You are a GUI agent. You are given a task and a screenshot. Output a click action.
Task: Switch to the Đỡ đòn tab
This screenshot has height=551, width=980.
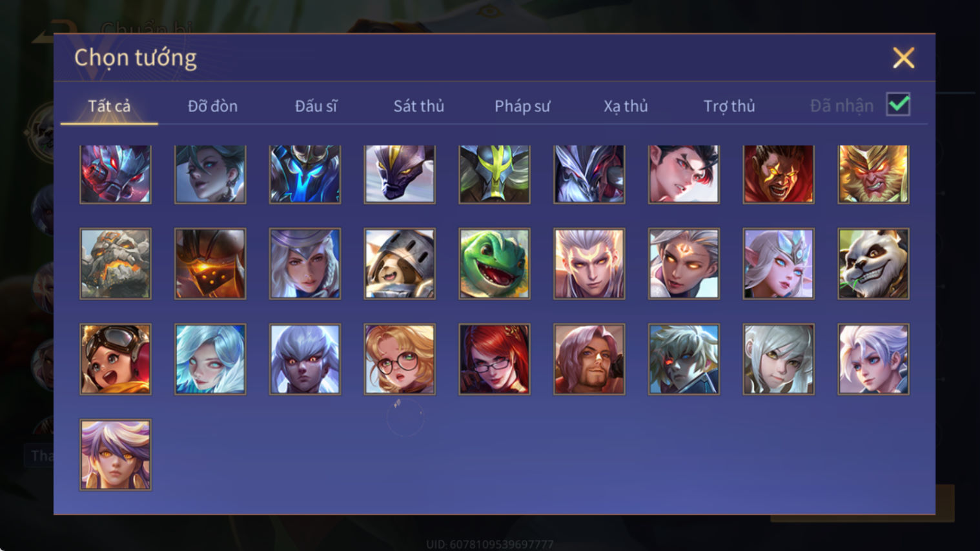pyautogui.click(x=212, y=106)
